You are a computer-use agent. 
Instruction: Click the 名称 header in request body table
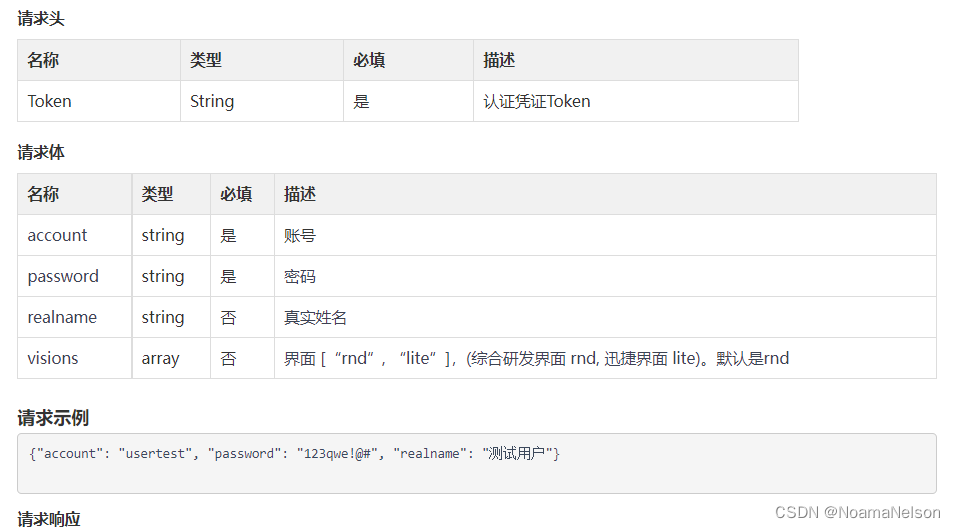(x=74, y=194)
